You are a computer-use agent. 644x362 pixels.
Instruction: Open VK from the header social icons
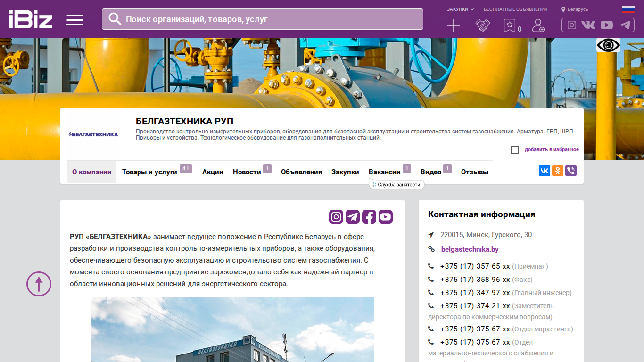pos(588,25)
